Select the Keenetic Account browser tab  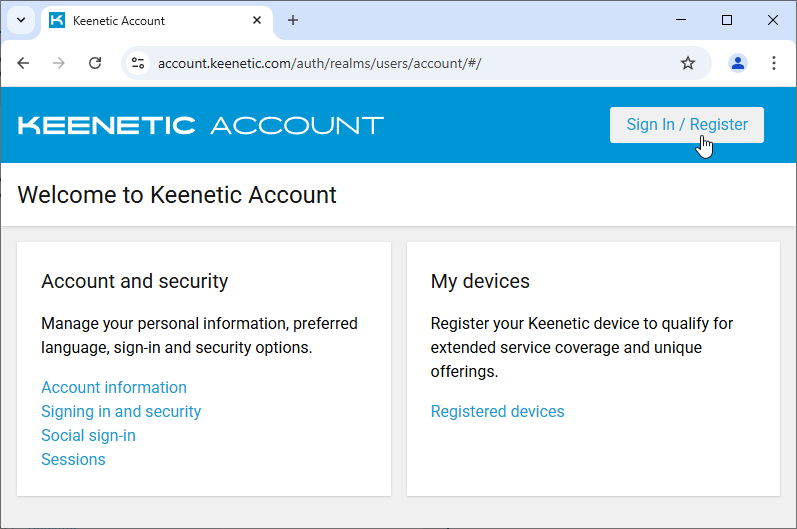150,20
